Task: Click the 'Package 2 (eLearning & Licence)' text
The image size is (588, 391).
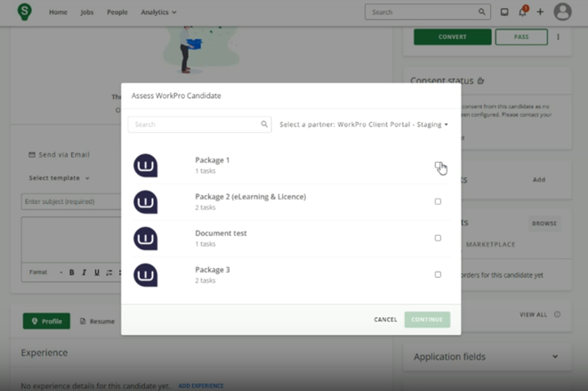Action: [251, 197]
